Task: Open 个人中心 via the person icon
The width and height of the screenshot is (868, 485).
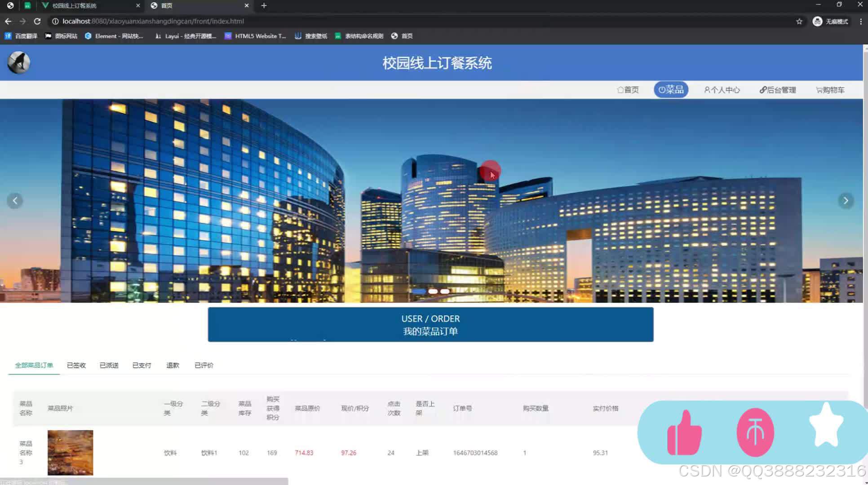Action: click(707, 89)
